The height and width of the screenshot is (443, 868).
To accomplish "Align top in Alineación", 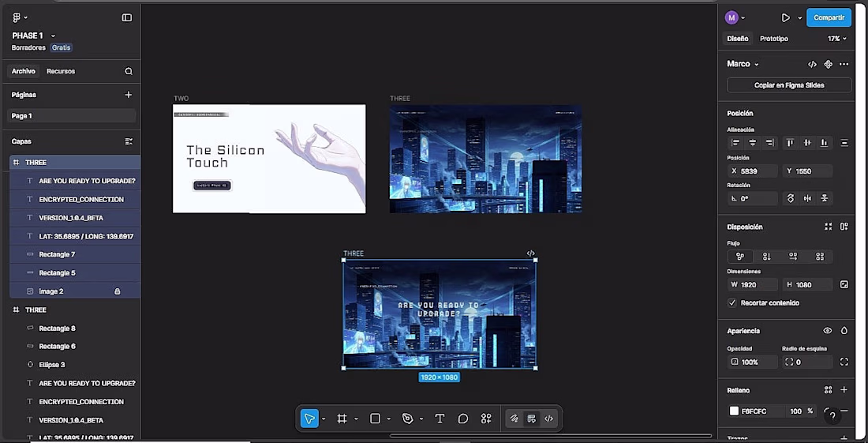I will (790, 143).
